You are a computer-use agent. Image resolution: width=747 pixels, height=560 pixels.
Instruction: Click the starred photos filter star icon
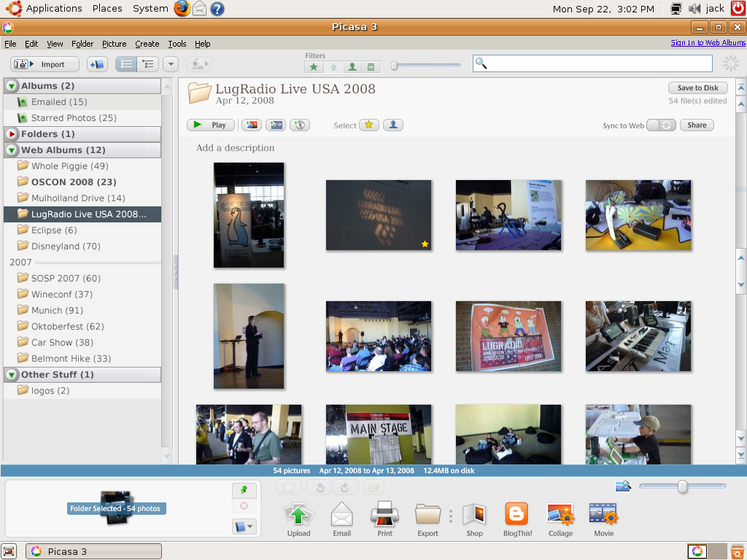tap(314, 66)
